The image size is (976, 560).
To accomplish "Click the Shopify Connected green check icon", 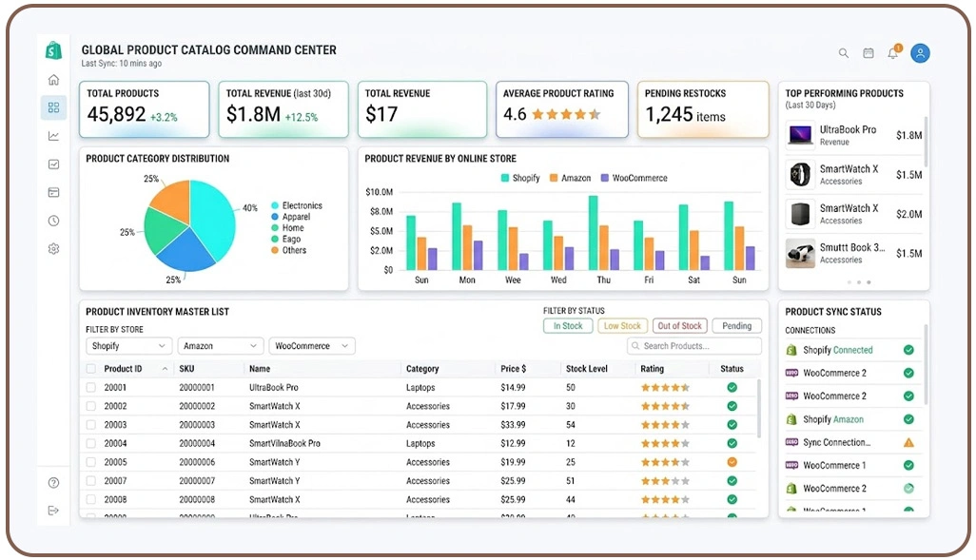I will 908,350.
